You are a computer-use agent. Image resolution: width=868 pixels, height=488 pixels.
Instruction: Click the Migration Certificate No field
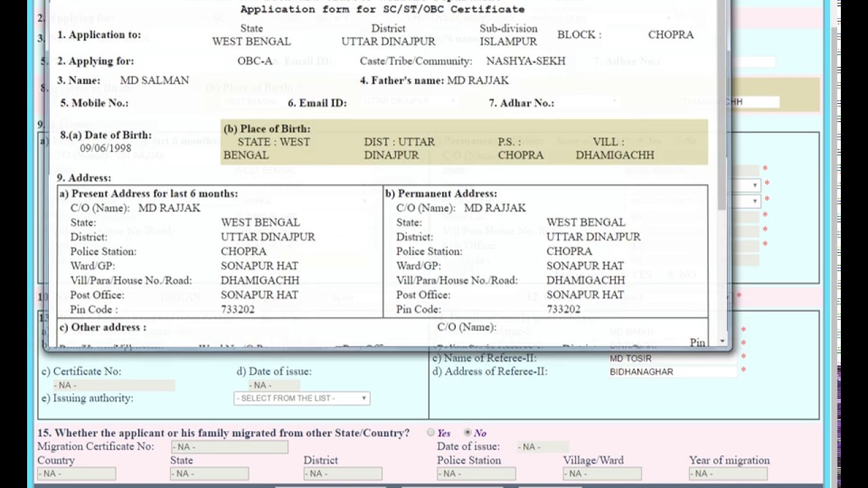click(229, 447)
